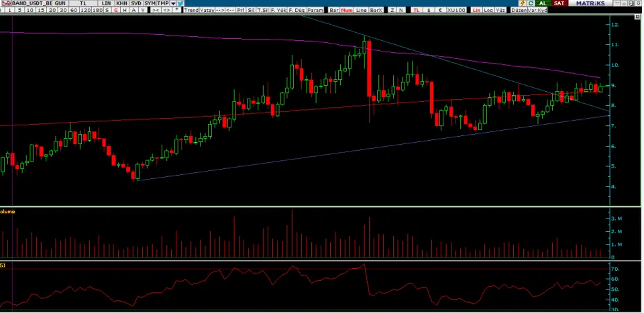Screen dimensions: 644x313
Task: Open the SYM menu
Action: [x=150, y=3]
